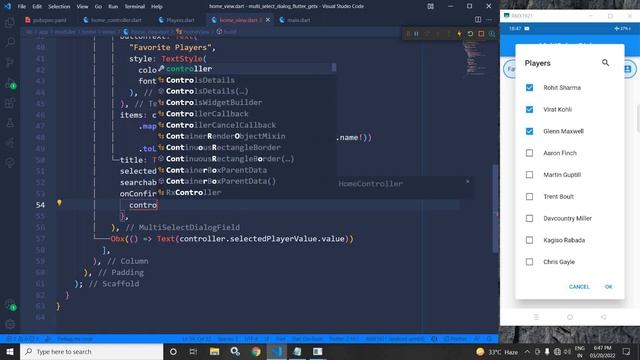
Task: Open Run and Debug view
Action: click(10, 83)
